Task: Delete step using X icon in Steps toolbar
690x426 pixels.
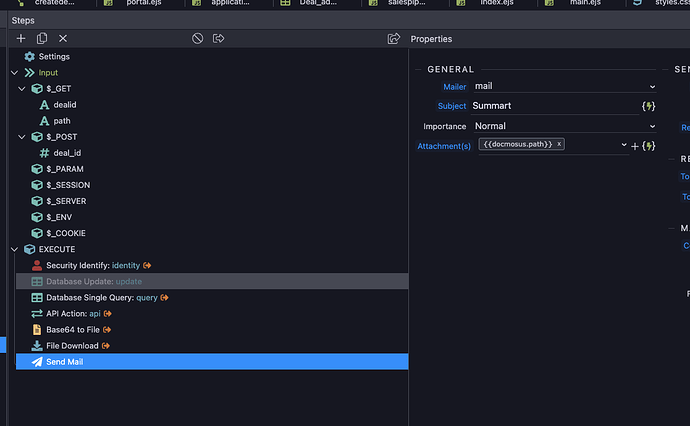Action: click(x=63, y=38)
